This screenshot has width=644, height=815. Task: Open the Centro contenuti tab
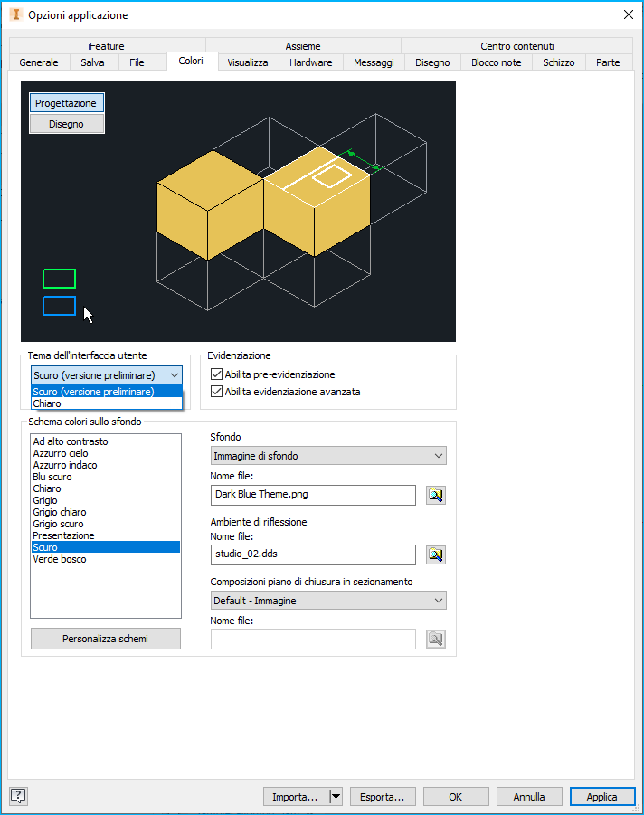[x=517, y=46]
